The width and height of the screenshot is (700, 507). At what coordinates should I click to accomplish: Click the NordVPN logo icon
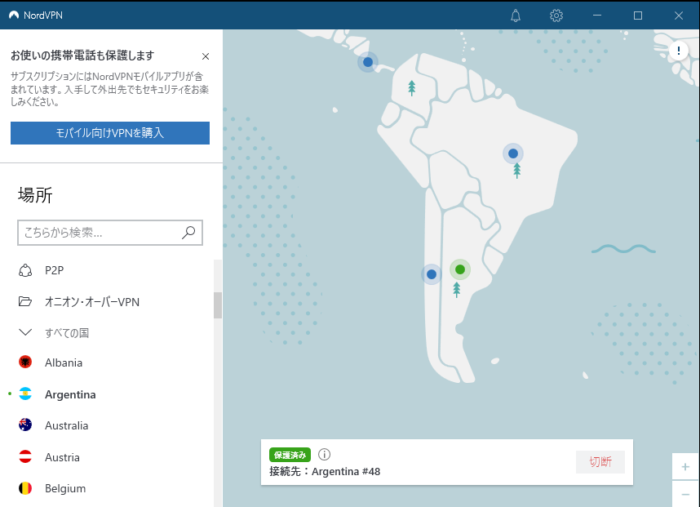(14, 15)
